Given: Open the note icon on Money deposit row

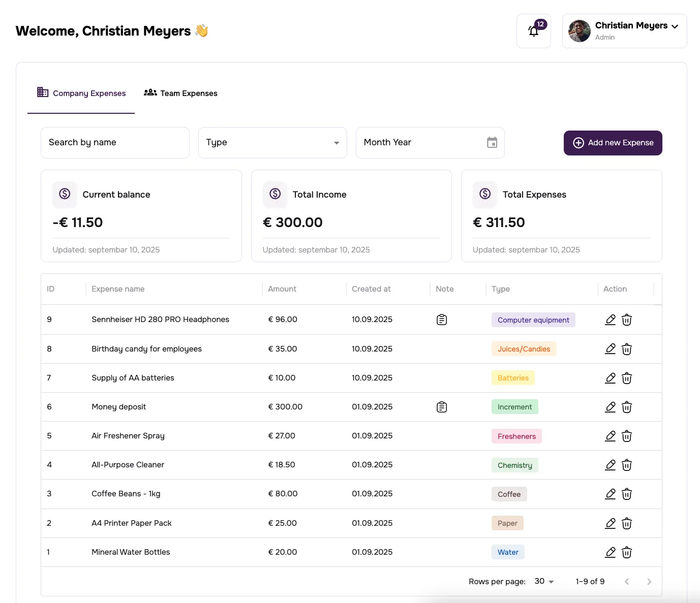Looking at the screenshot, I should [x=441, y=406].
